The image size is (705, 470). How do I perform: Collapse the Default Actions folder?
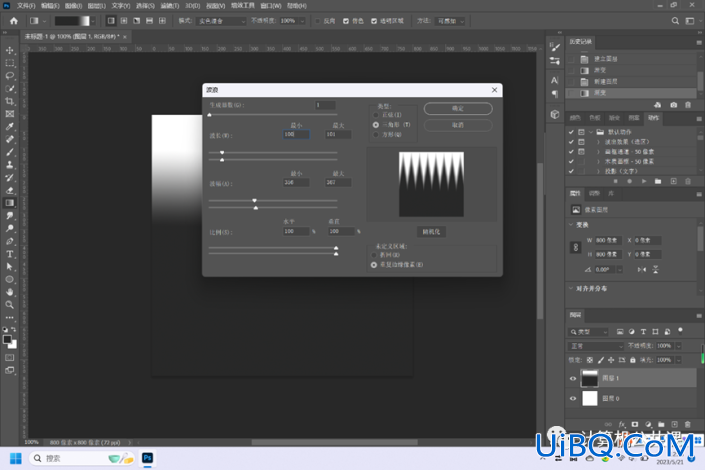591,132
